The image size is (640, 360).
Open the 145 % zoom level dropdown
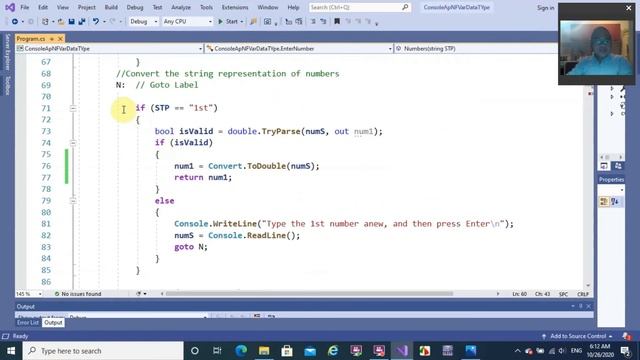click(29, 294)
